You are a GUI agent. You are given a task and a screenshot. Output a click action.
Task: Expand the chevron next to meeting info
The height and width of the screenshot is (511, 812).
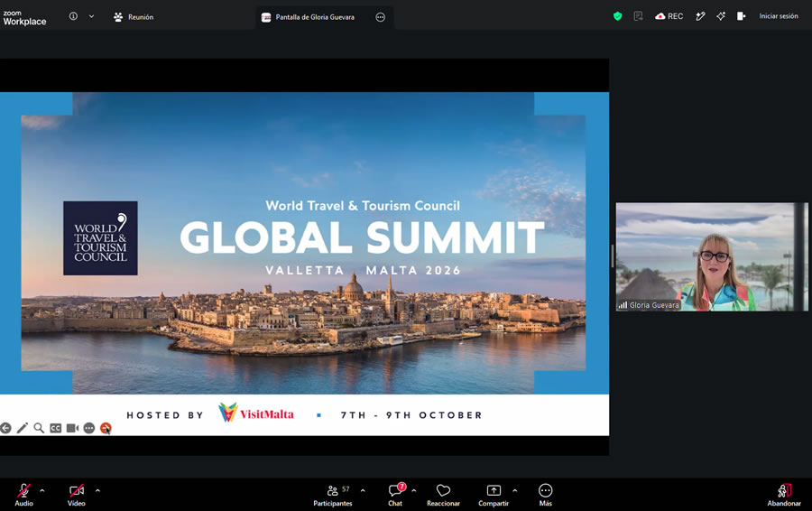91,16
